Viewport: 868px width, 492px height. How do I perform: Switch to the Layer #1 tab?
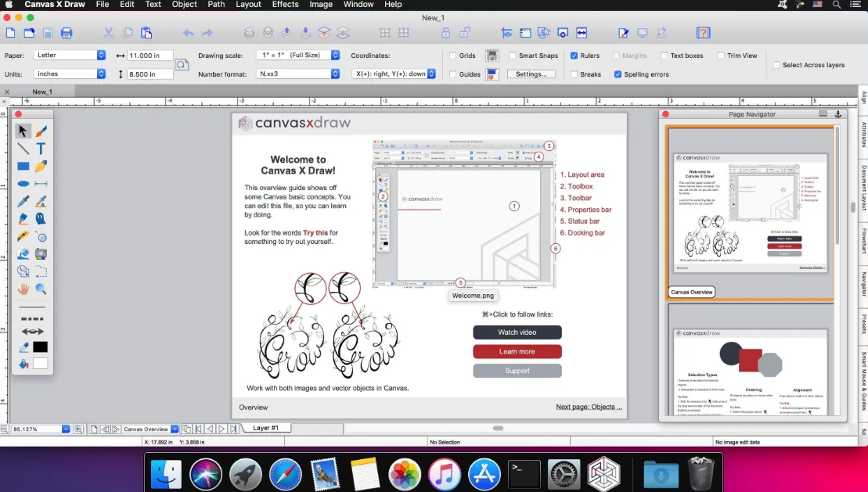pyautogui.click(x=266, y=428)
